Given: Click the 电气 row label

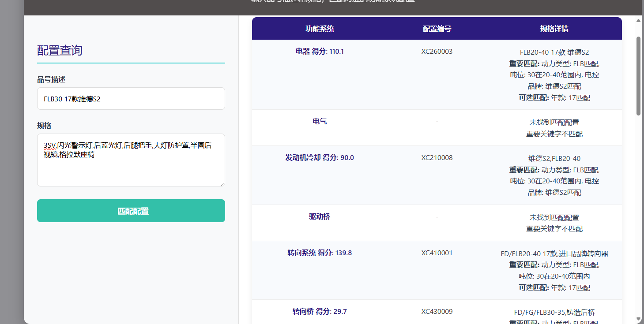Looking at the screenshot, I should [320, 122].
